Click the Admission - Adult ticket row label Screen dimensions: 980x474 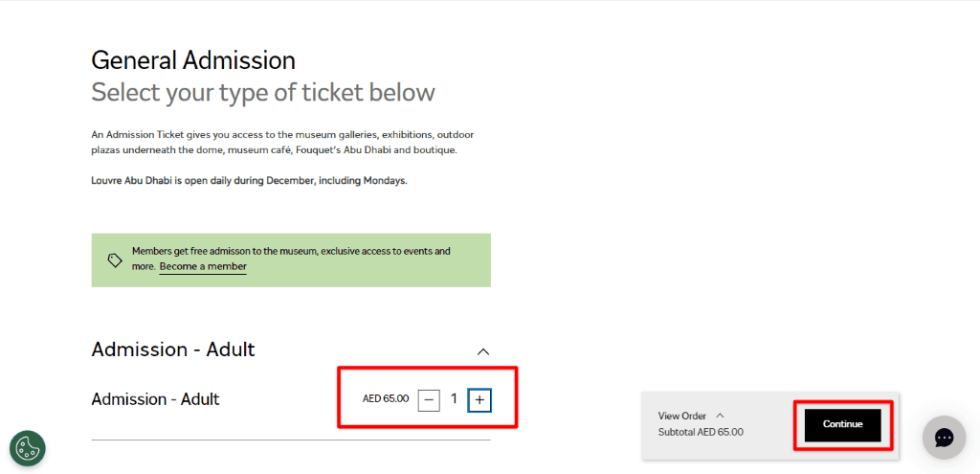(156, 399)
